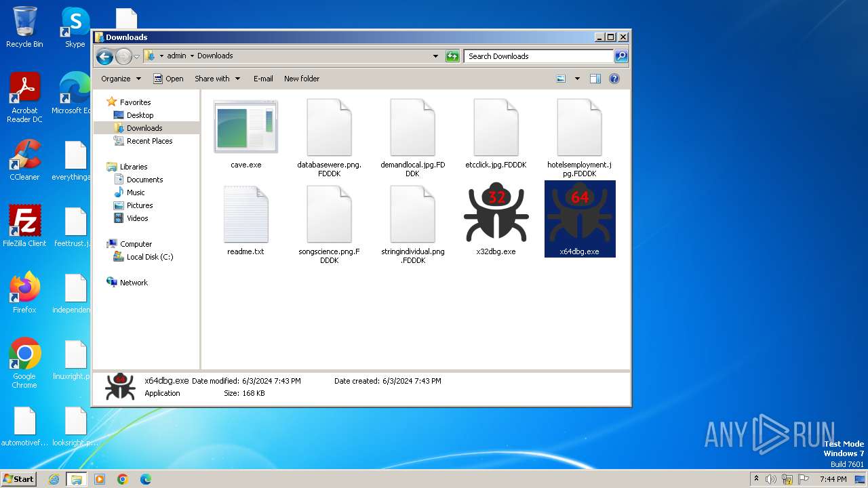This screenshot has height=488, width=868.
Task: Click the Forward navigation arrow
Action: pos(123,56)
